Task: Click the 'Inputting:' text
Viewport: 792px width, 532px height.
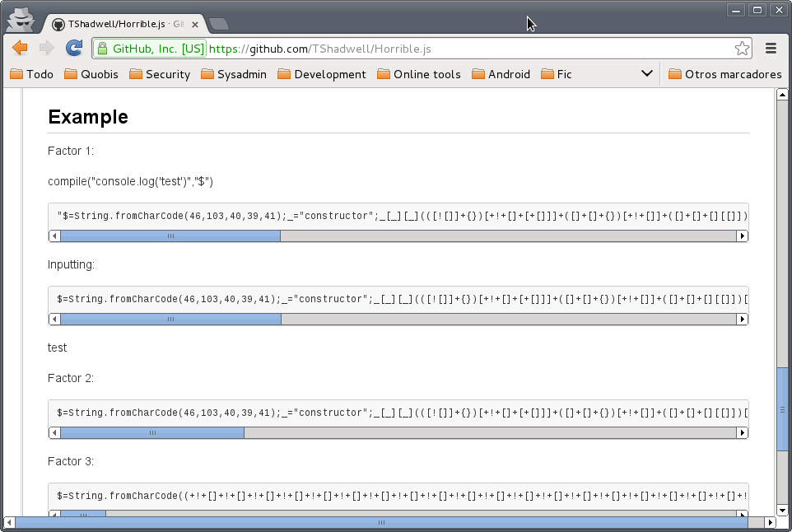Action: (72, 264)
